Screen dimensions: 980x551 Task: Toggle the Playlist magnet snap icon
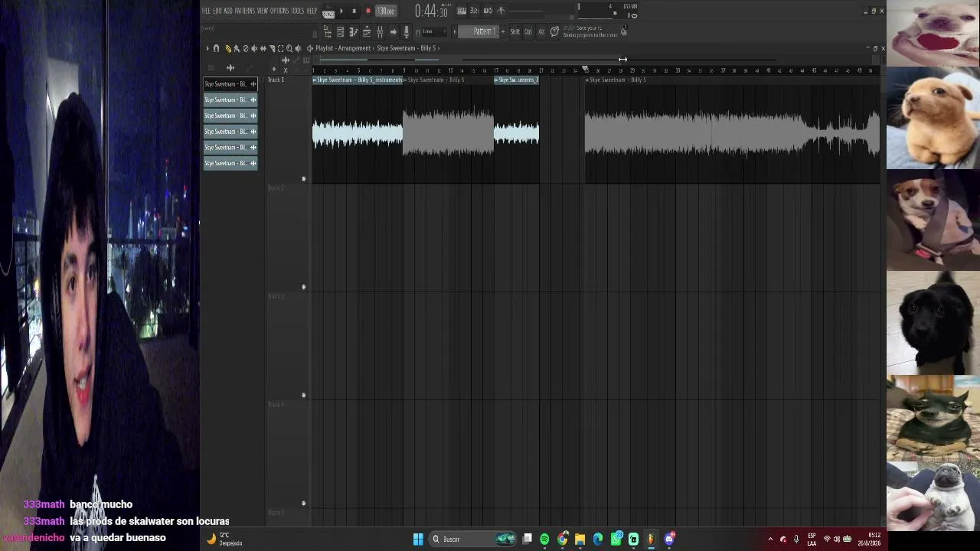coord(216,48)
